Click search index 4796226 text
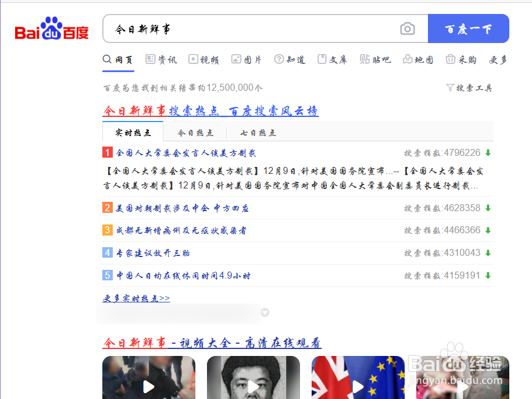532x399 pixels. click(x=442, y=152)
